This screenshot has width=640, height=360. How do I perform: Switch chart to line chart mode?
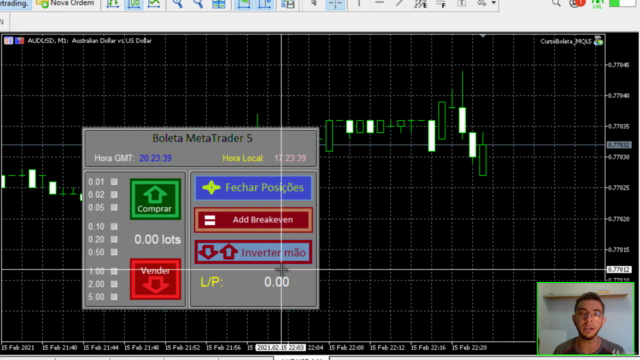click(154, 4)
